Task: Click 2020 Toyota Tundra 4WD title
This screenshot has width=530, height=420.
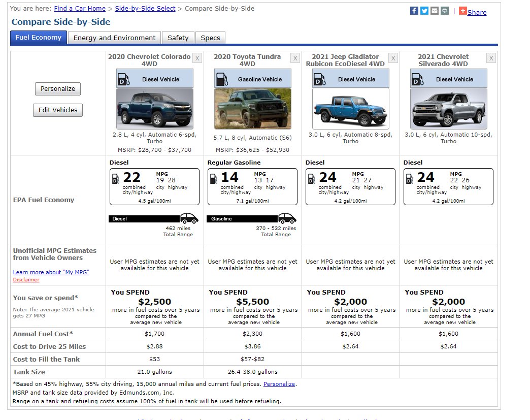Action: click(x=247, y=60)
